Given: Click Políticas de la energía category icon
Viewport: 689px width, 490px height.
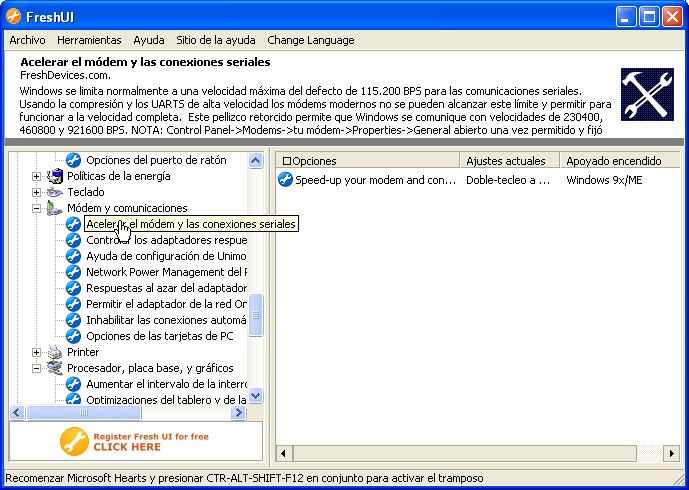Looking at the screenshot, I should click(55, 176).
